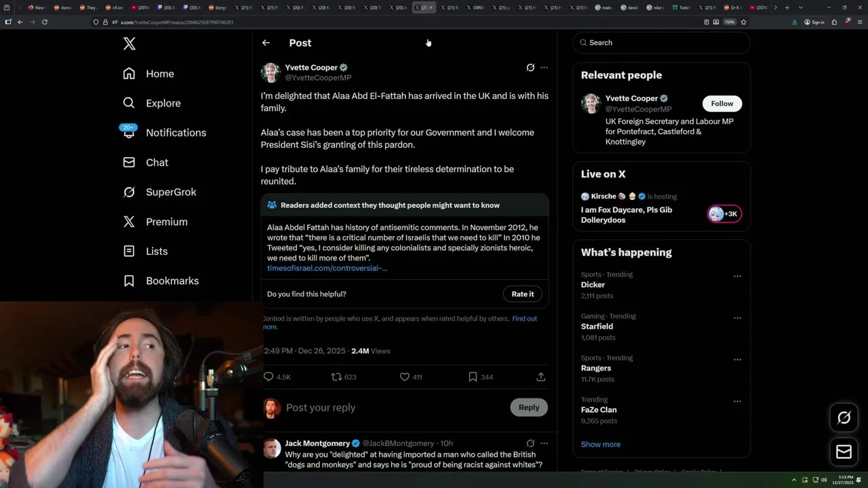Open more options for Starfield trend
This screenshot has height=488, width=868.
pos(737,318)
